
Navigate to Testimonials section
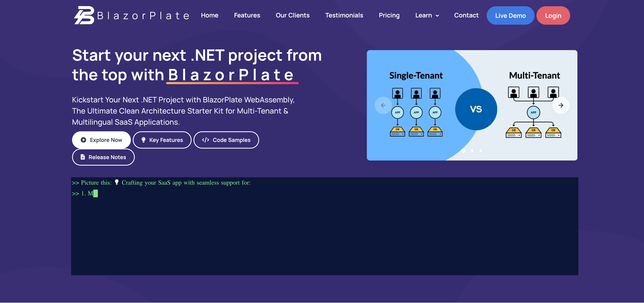[x=344, y=15]
